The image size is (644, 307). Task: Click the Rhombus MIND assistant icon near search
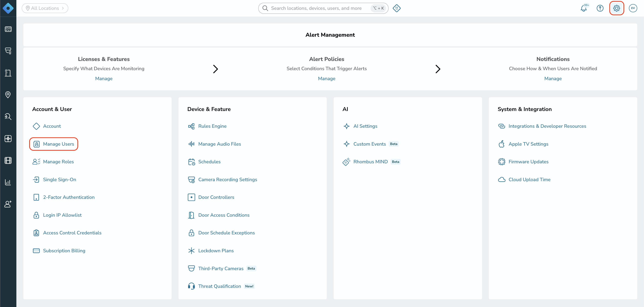397,8
